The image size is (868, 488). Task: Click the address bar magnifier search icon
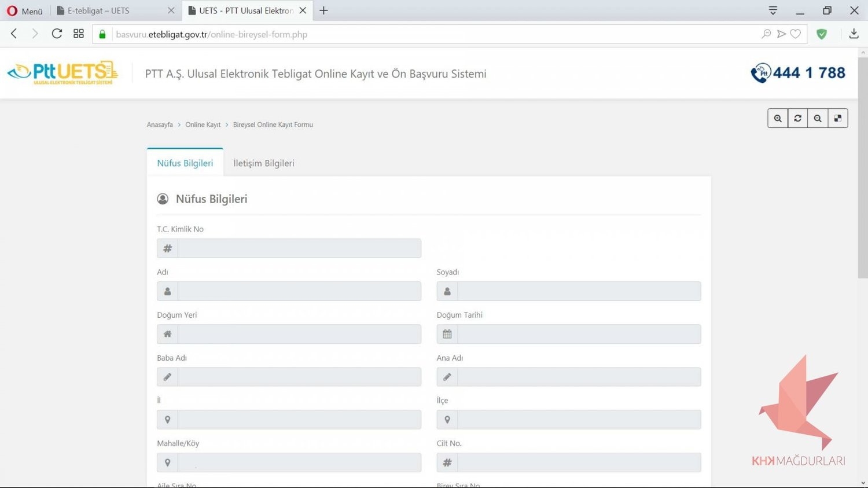click(766, 34)
